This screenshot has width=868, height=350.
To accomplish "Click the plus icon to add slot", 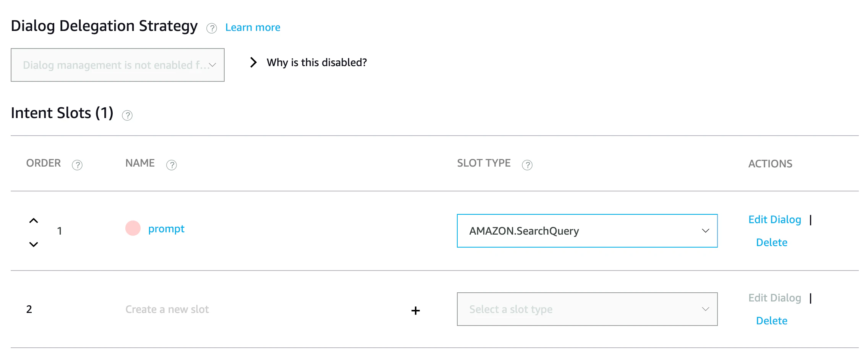I will 416,311.
